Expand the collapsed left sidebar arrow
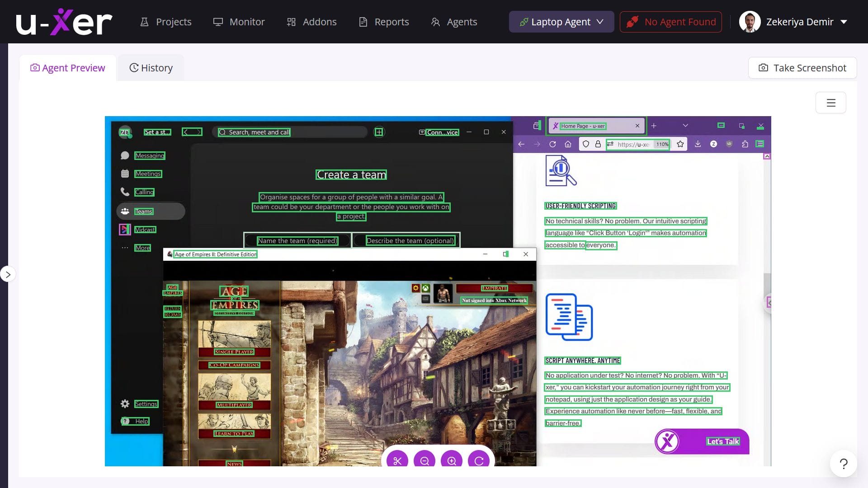The width and height of the screenshot is (868, 488). click(x=8, y=274)
